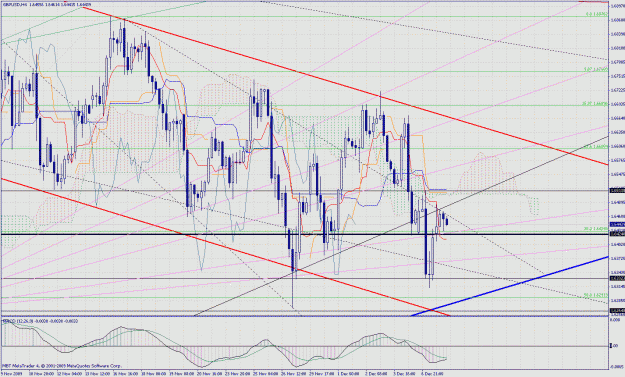625x377 pixels.
Task: Click the '2 Dec 08:00' time axis label
Action: (376, 374)
